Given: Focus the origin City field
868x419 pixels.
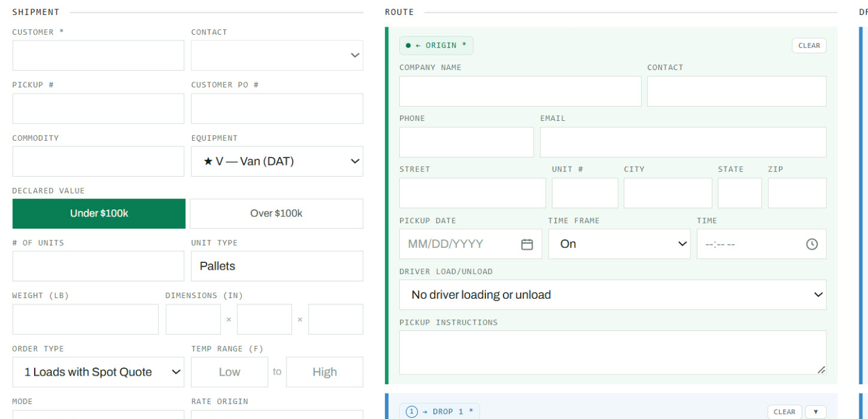Looking at the screenshot, I should [668, 193].
